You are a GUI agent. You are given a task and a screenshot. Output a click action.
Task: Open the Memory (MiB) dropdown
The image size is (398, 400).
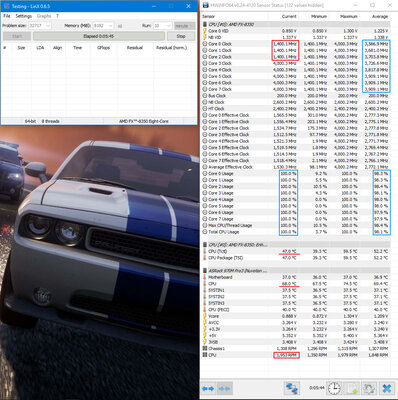pyautogui.click(x=103, y=26)
